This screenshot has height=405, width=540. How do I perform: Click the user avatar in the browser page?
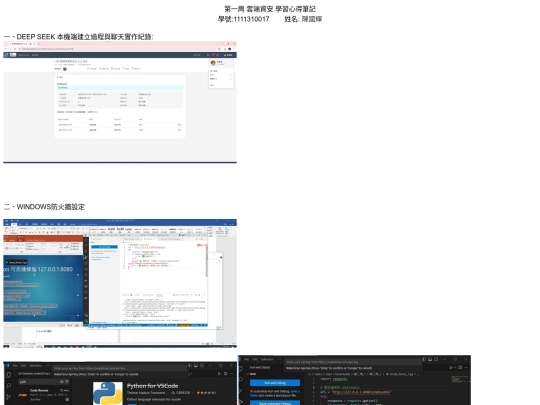213,63
